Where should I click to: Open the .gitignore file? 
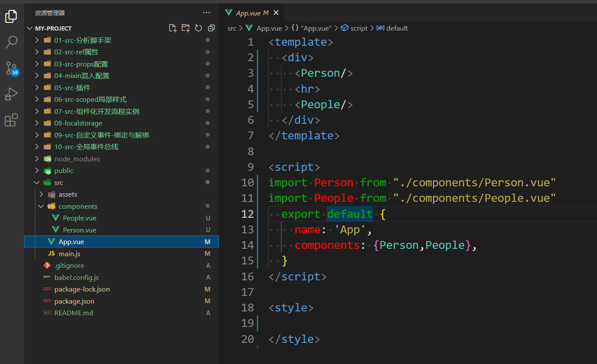pos(122,266)
